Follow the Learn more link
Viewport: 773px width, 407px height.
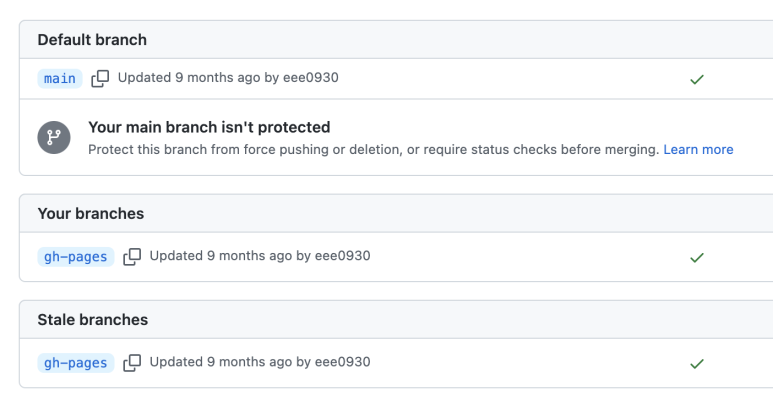pos(698,150)
